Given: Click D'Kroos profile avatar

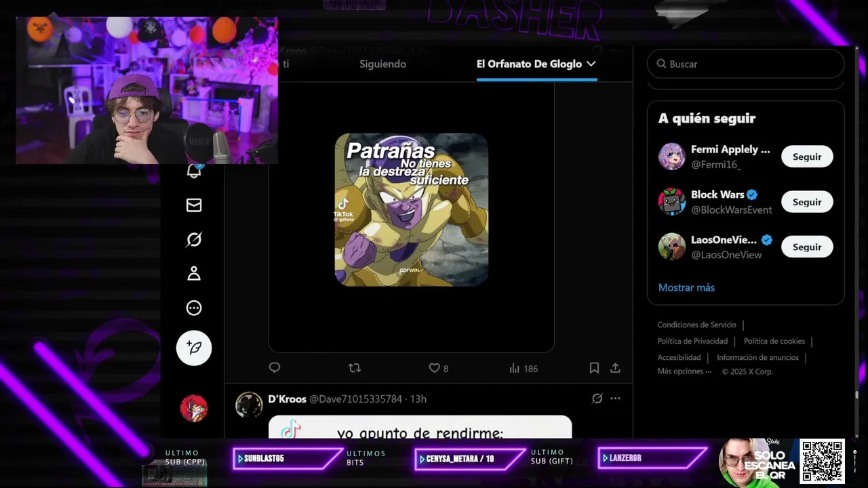Looking at the screenshot, I should [249, 405].
